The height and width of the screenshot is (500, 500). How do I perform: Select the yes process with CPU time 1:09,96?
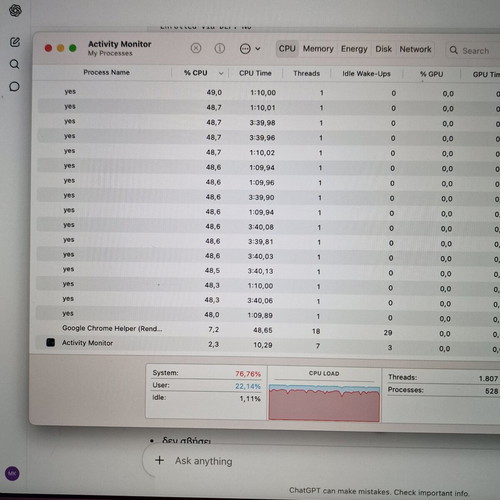pyautogui.click(x=268, y=182)
